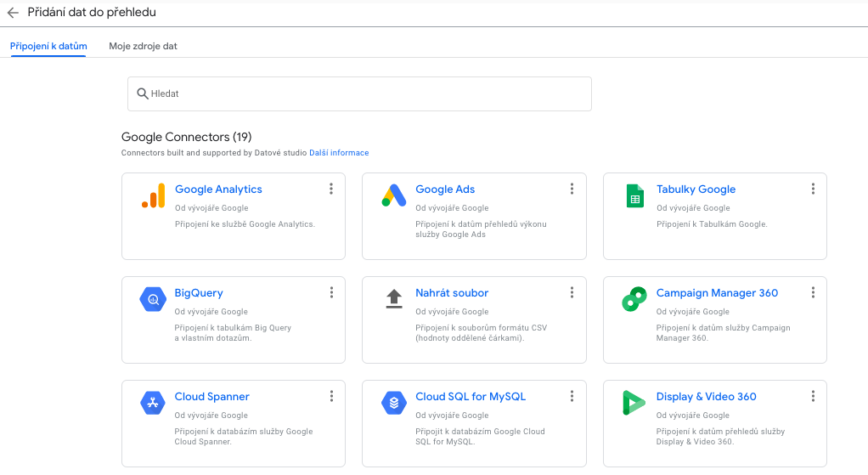The width and height of the screenshot is (868, 475).
Task: Select the Google Ads connector title
Action: [x=445, y=189]
